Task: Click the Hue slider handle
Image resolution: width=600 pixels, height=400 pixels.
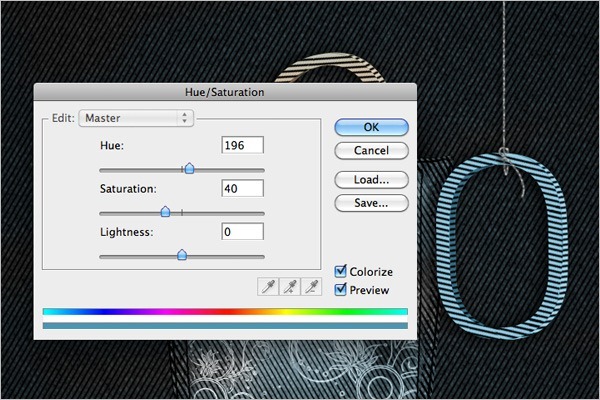Action: [x=189, y=168]
